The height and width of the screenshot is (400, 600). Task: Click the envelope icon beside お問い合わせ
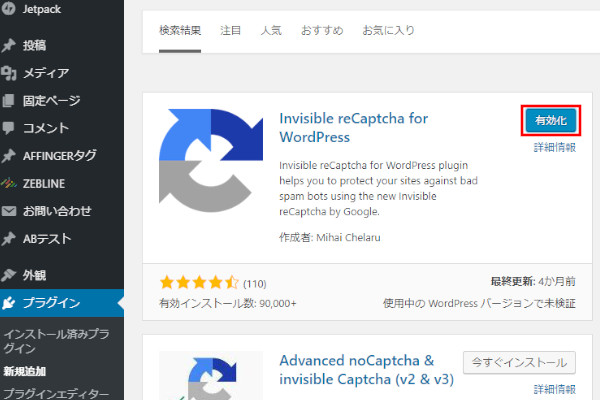8,211
